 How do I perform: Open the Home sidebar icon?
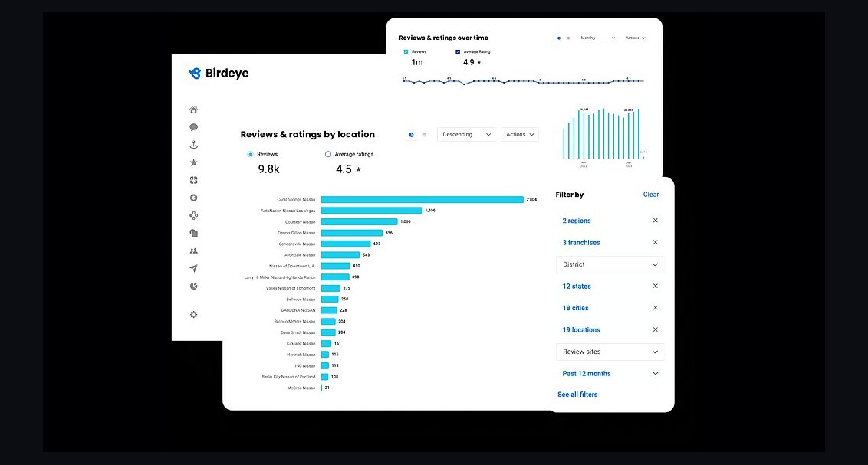[194, 110]
